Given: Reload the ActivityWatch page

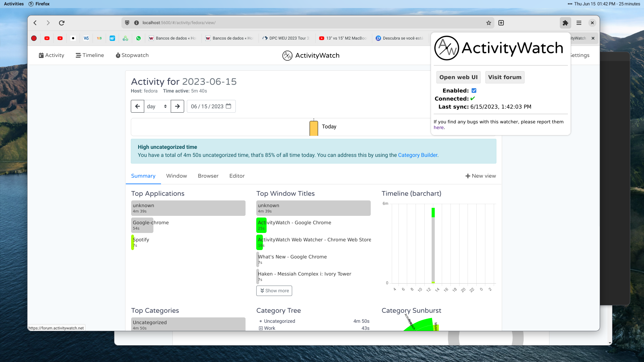Looking at the screenshot, I should point(62,23).
